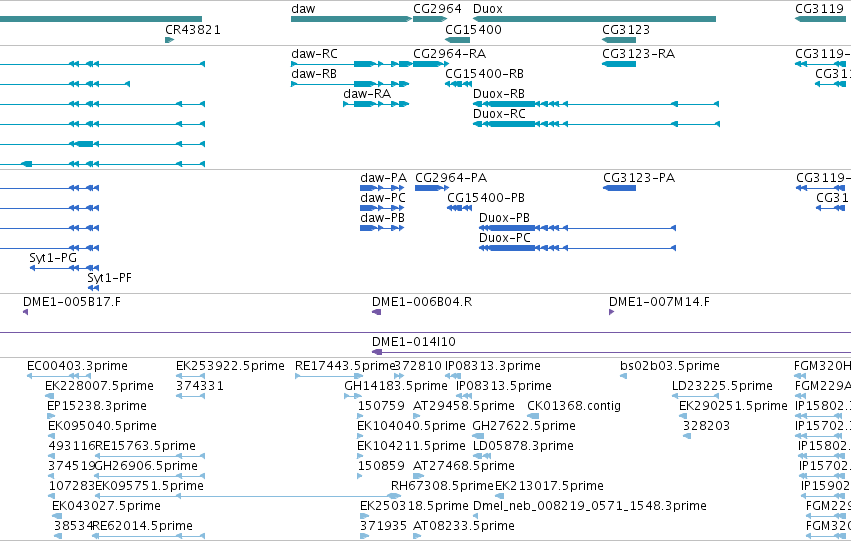Select the EK250318.5prime EST
This screenshot has height=541, width=851.
pyautogui.click(x=365, y=516)
